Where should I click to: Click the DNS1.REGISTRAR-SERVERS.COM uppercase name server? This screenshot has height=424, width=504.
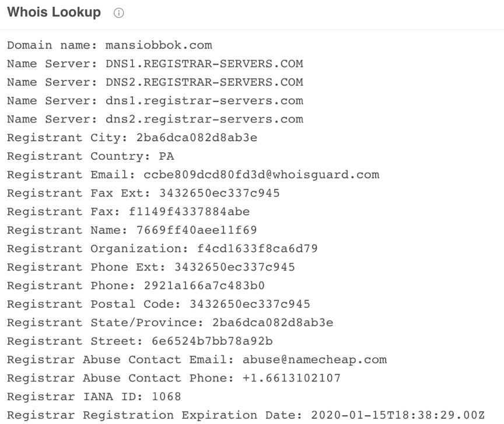click(204, 64)
